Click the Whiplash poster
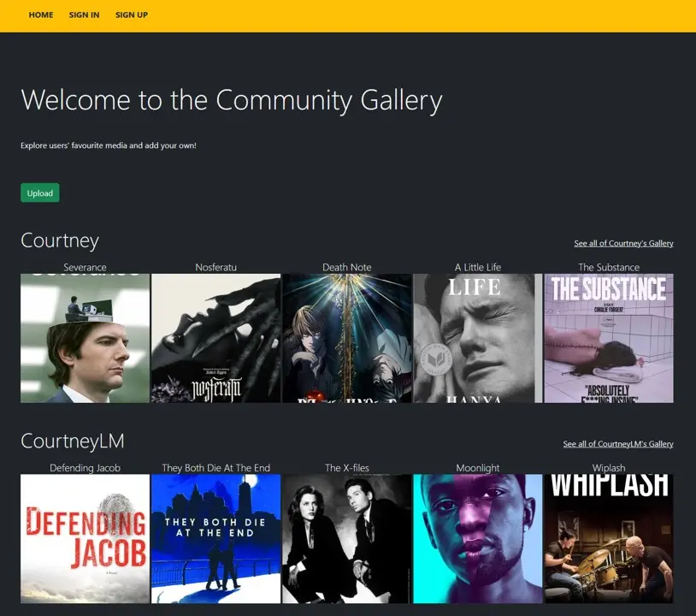The height and width of the screenshot is (616, 696). [x=608, y=538]
